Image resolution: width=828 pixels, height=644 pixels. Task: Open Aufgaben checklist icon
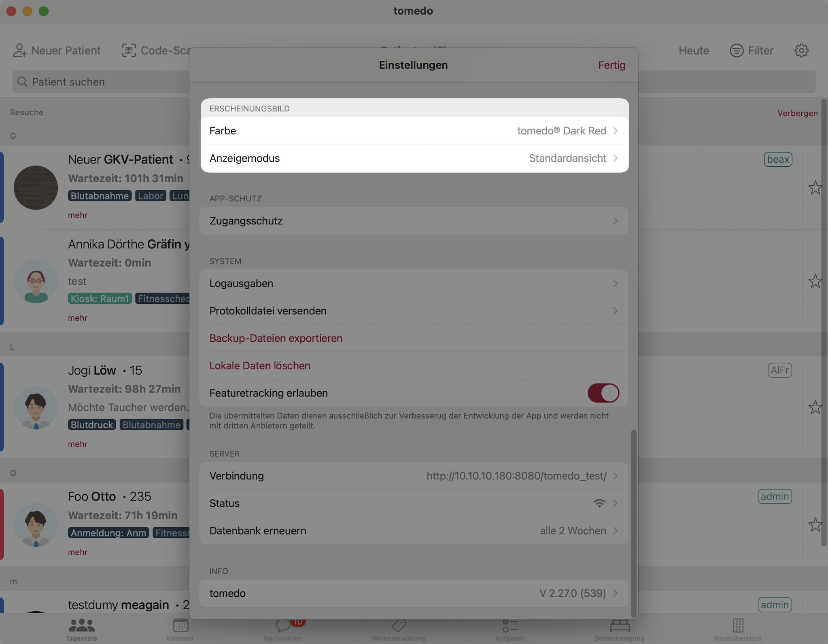(510, 625)
